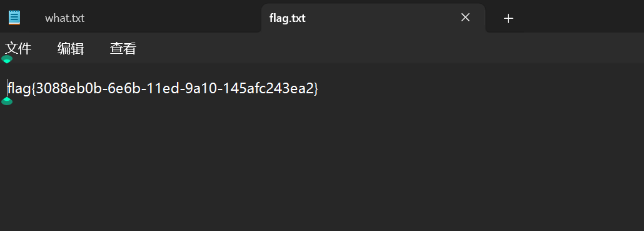Click empty editor area below the flag line
This screenshot has width=644, height=231.
coord(322,165)
